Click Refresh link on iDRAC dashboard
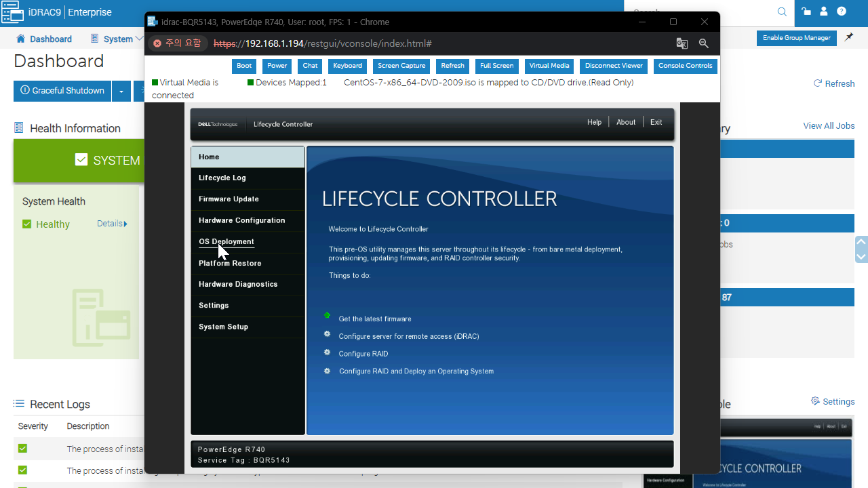 pos(834,83)
